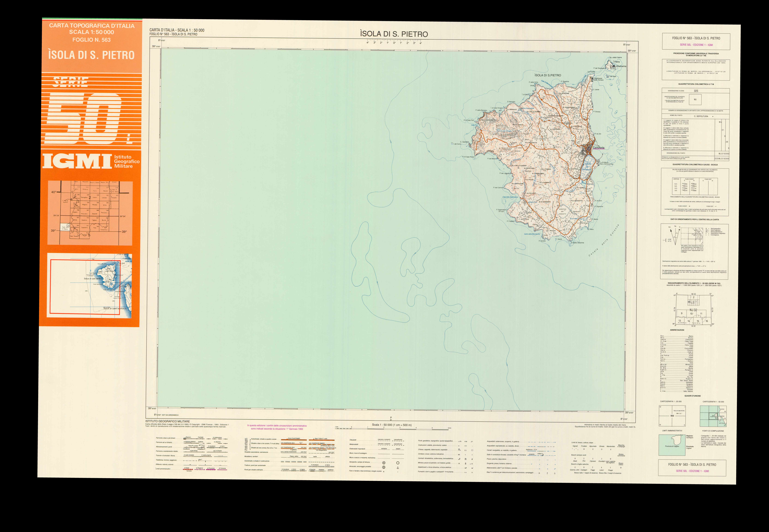Click the 'T.re S.Vittorio Staz.e Astronomica' label

pos(606,163)
